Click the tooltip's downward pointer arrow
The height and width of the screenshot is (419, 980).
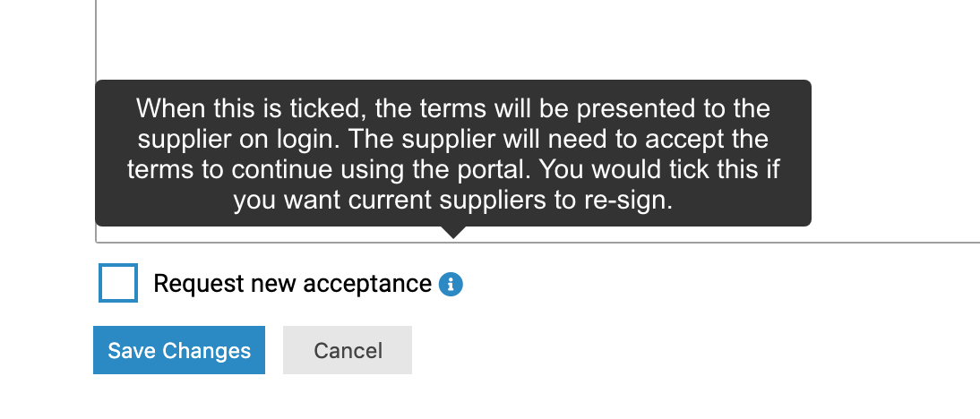coord(454,232)
